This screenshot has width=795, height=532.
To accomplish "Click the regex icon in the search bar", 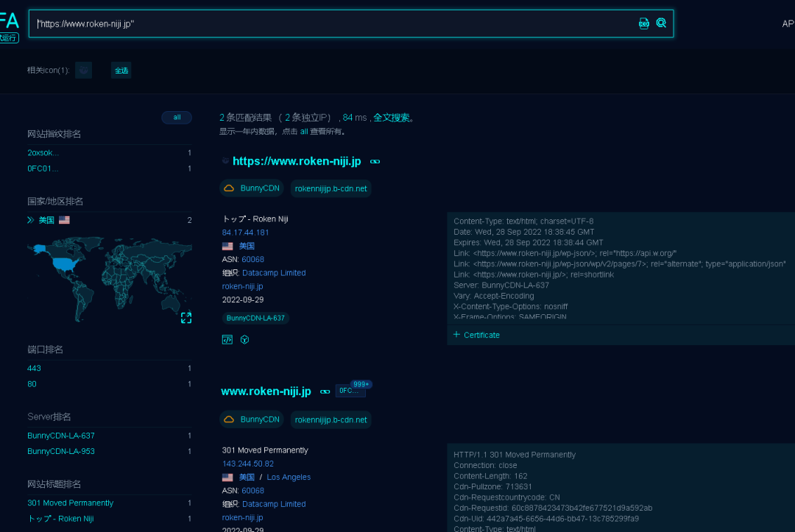I will (x=643, y=24).
